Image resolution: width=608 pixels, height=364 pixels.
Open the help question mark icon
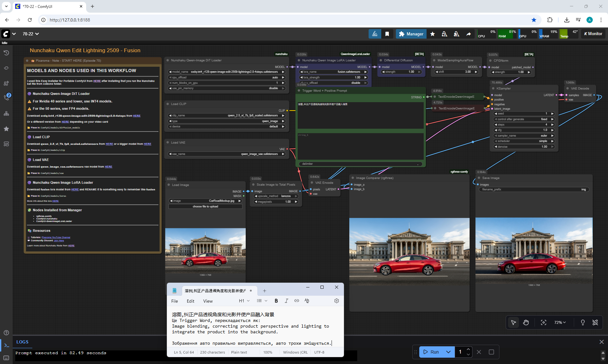pyautogui.click(x=6, y=333)
